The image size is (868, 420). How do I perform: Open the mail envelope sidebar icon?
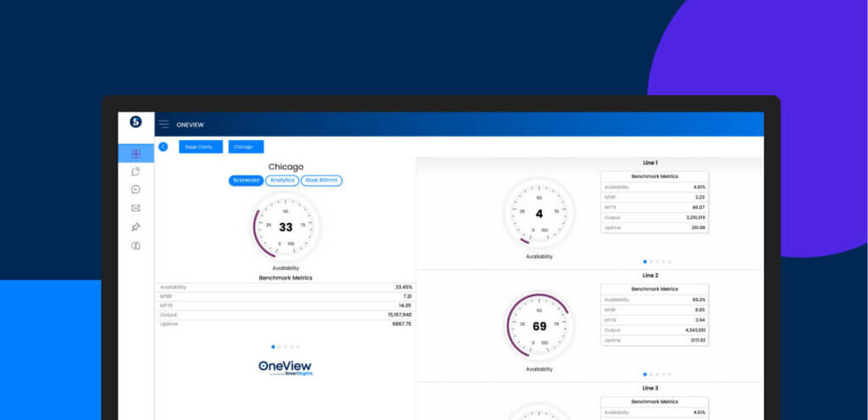point(136,209)
